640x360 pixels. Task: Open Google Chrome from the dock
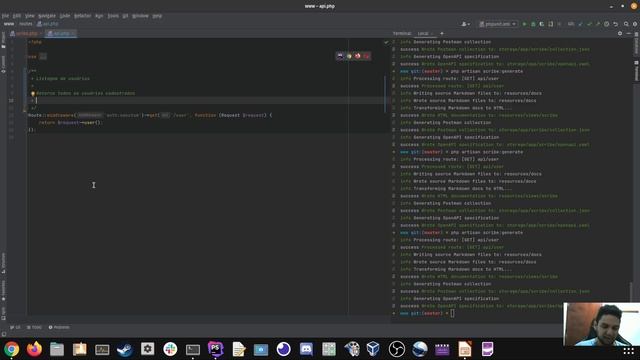(11, 349)
